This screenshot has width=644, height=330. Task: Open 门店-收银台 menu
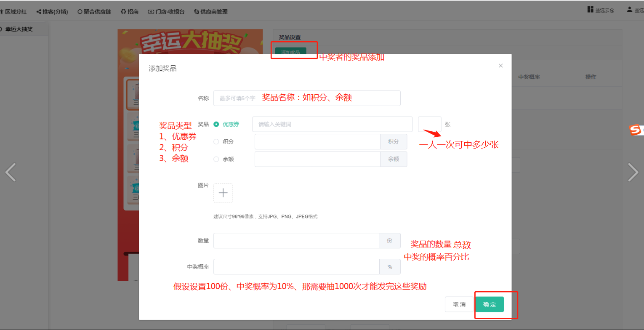[x=166, y=12]
